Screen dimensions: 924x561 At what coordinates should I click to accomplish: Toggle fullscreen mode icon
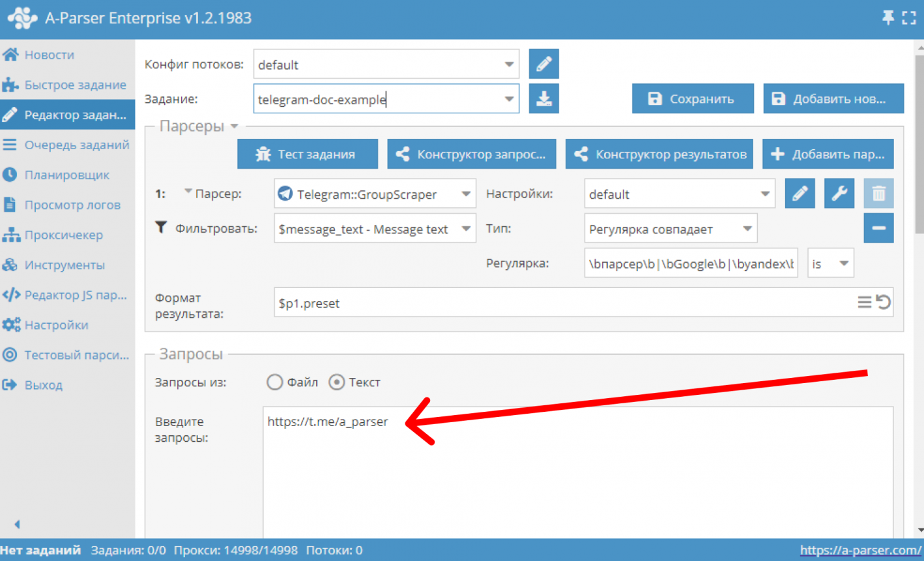pos(909,18)
